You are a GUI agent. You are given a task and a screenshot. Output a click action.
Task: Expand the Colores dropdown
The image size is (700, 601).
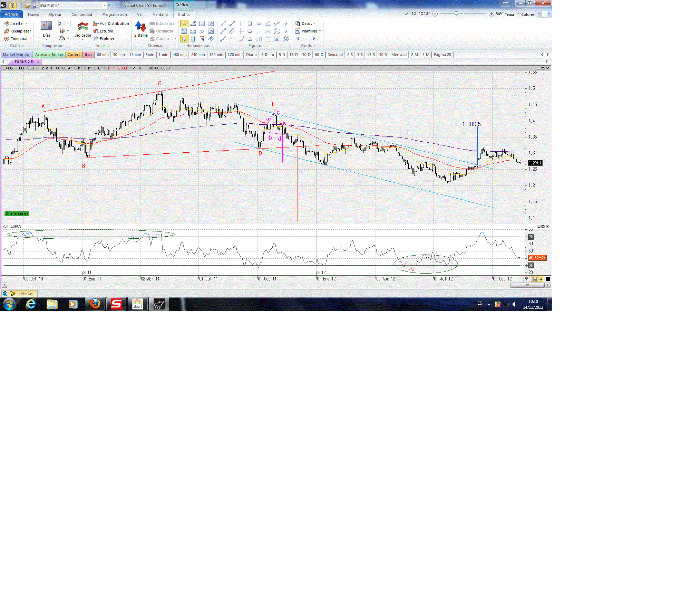click(530, 15)
